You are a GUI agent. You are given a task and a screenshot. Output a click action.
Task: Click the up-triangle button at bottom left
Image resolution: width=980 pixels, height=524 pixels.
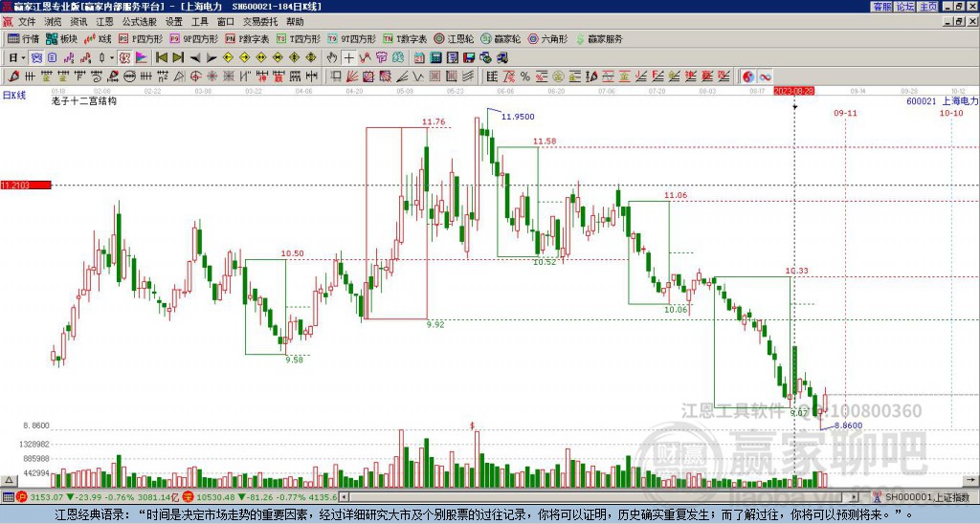click(x=9, y=480)
